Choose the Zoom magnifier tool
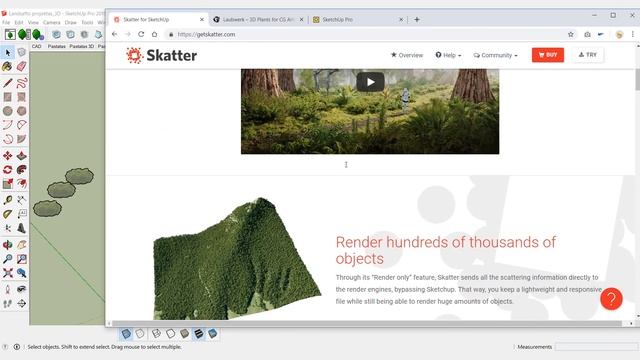The height and width of the screenshot is (360, 640). pos(7,259)
